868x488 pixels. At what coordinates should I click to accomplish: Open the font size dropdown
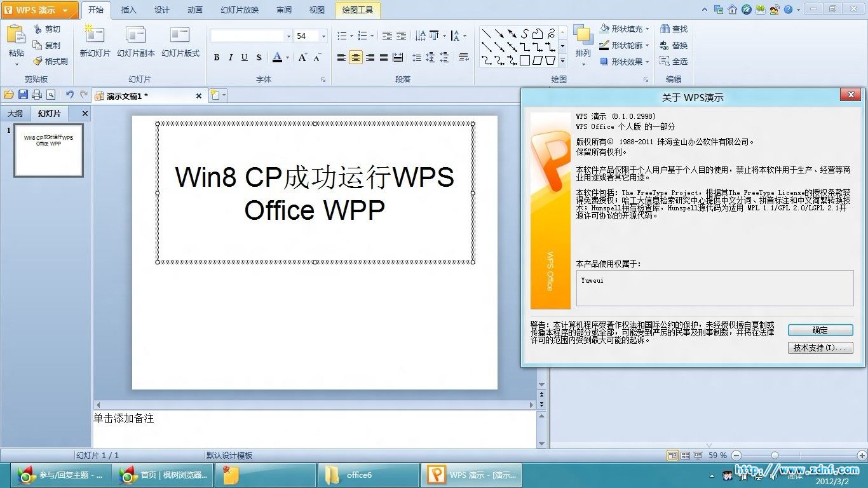click(323, 36)
